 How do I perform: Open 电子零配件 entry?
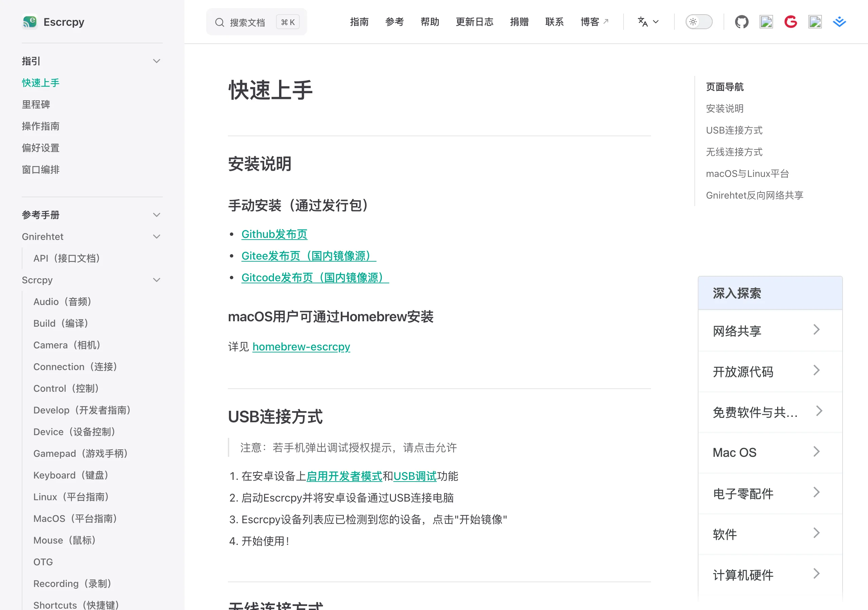pyautogui.click(x=770, y=493)
